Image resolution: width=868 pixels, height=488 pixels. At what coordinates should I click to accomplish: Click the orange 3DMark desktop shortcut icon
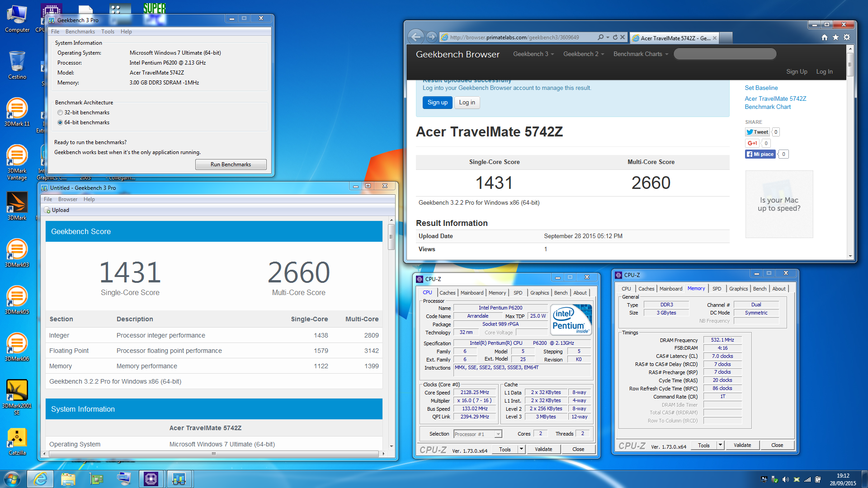(x=17, y=206)
